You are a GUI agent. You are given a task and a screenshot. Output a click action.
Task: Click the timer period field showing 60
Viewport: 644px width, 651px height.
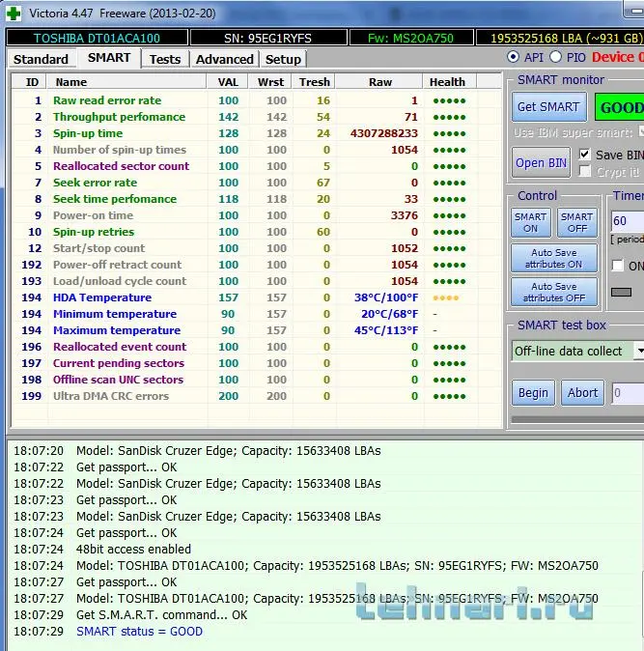tap(627, 221)
